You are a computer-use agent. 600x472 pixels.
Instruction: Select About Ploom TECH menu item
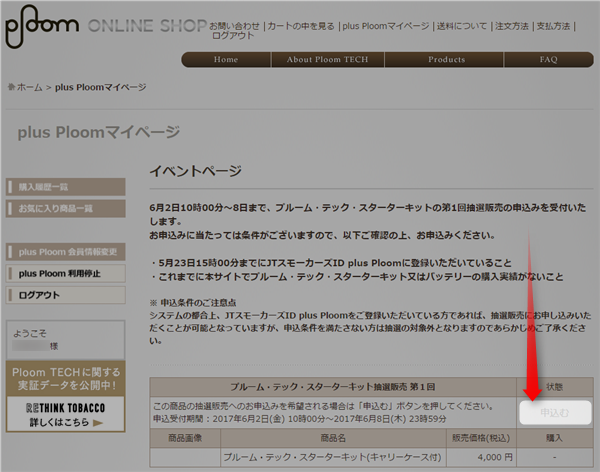click(328, 60)
